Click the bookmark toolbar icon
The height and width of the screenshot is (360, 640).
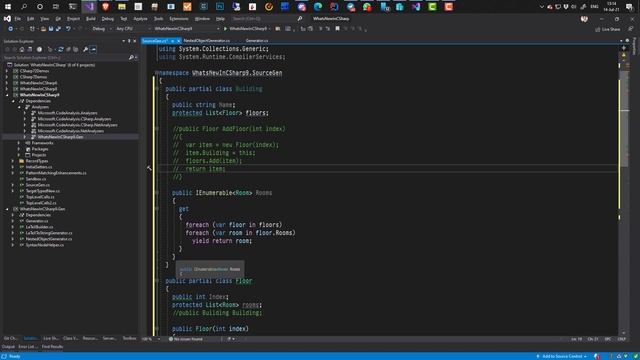[338, 29]
